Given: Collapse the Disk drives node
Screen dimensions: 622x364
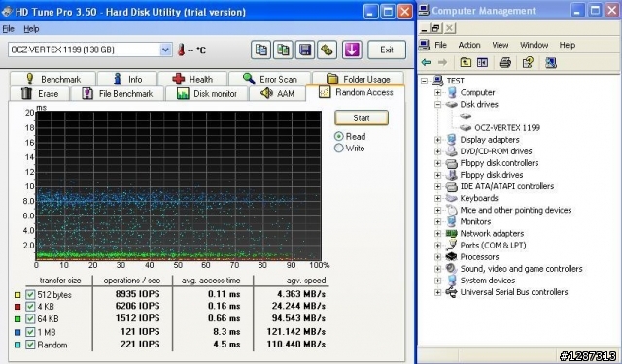Looking at the screenshot, I should (x=438, y=105).
